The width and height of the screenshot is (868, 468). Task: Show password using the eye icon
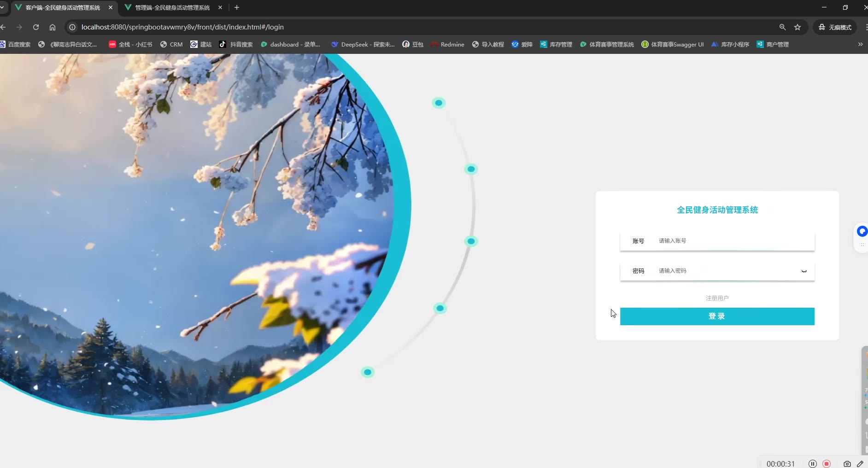click(x=804, y=271)
